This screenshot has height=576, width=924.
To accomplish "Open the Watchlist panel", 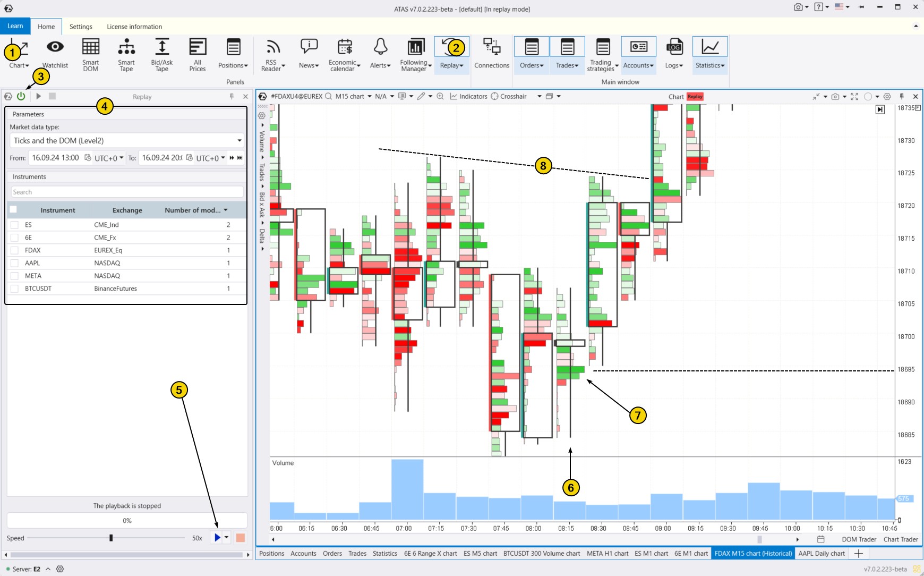I will [x=55, y=53].
